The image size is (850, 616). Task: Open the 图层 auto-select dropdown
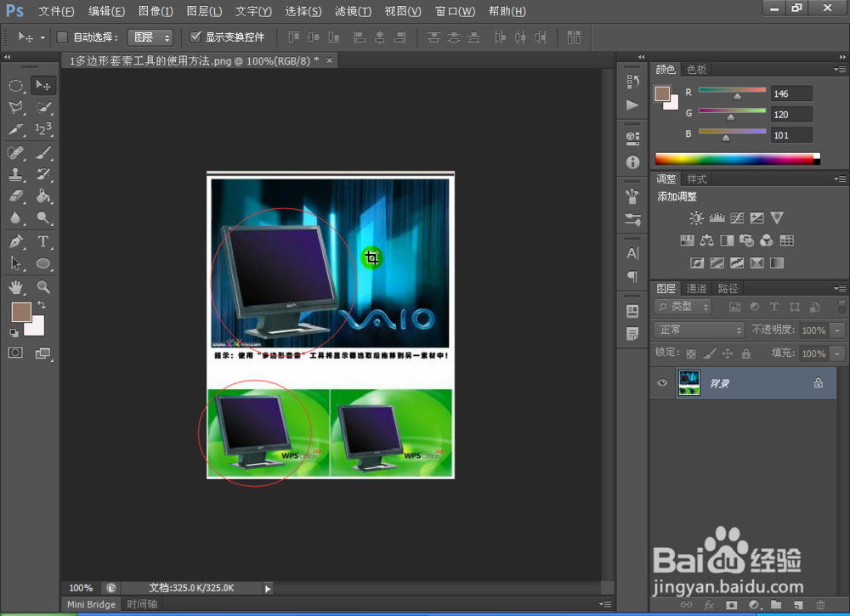click(150, 37)
